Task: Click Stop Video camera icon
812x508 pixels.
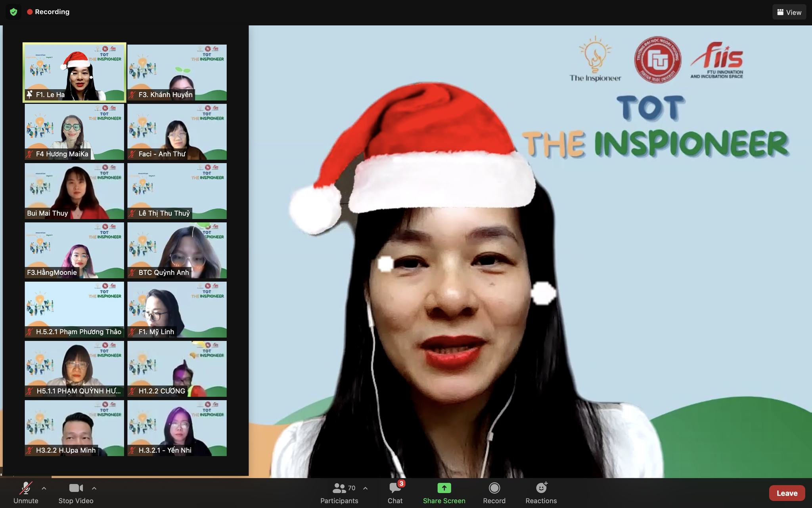Action: (x=76, y=488)
